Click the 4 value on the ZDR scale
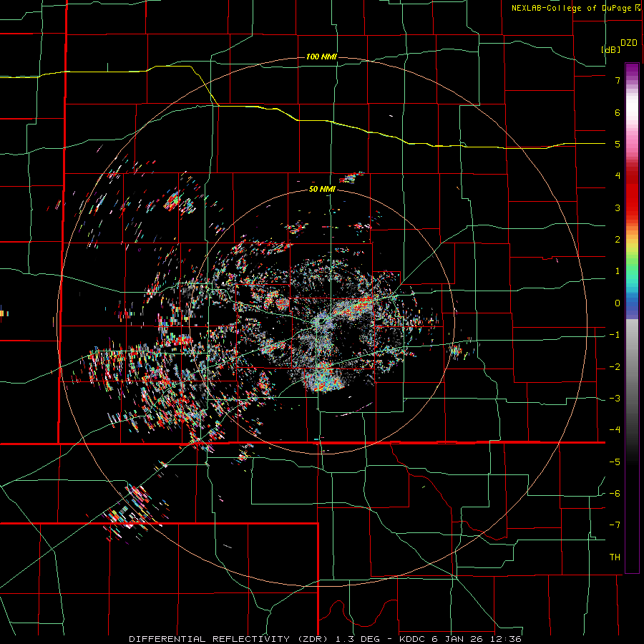644x644 pixels. (x=618, y=176)
